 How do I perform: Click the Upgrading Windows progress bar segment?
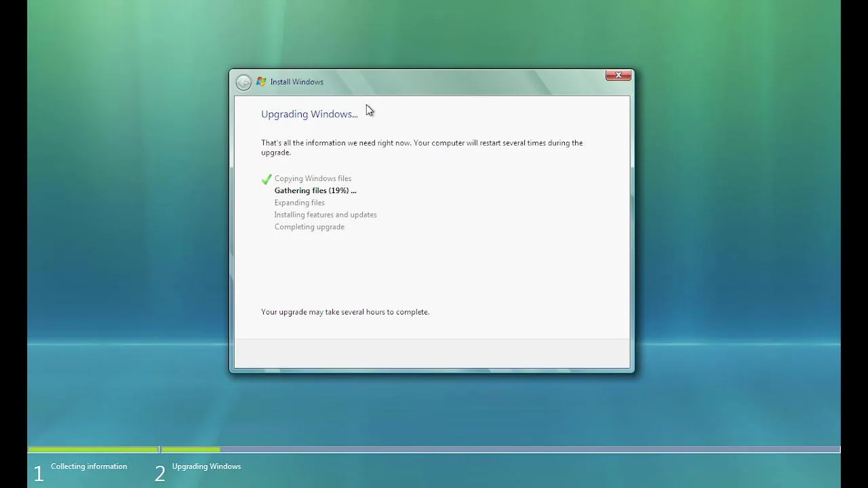click(x=500, y=449)
